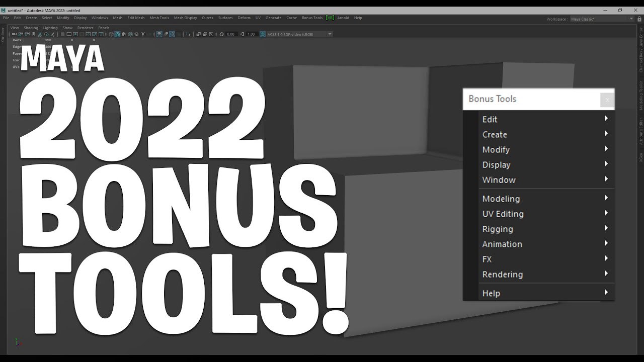644x362 pixels.
Task: Click the workspace lock icon
Action: point(639,19)
